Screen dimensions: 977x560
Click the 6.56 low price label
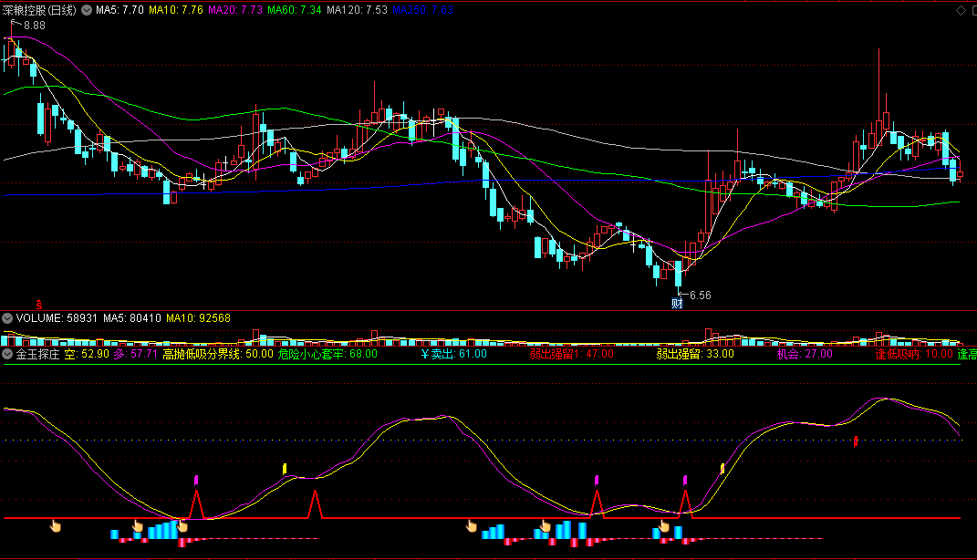701,296
